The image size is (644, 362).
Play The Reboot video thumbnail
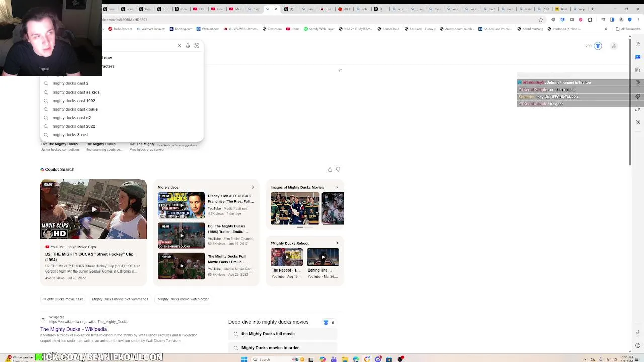[x=287, y=257]
